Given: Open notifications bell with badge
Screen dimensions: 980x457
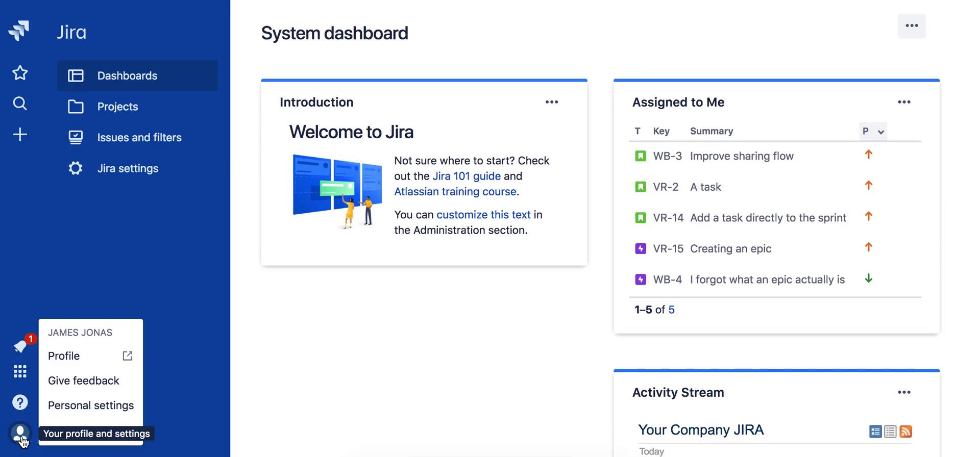Looking at the screenshot, I should (x=21, y=345).
